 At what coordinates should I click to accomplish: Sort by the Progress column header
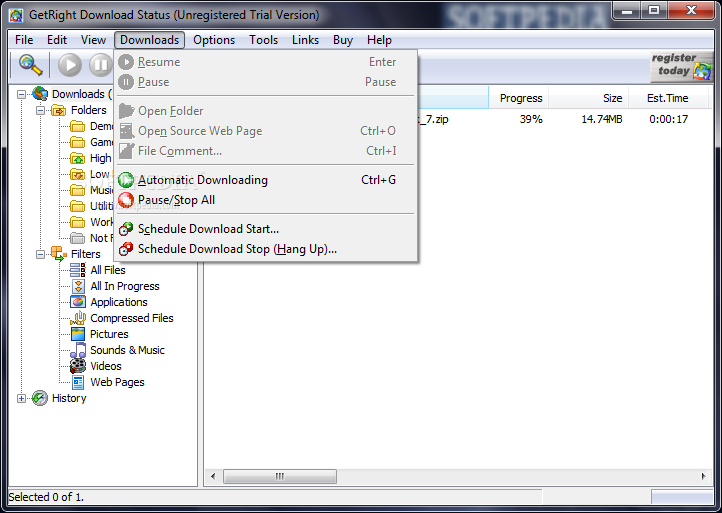pos(518,98)
